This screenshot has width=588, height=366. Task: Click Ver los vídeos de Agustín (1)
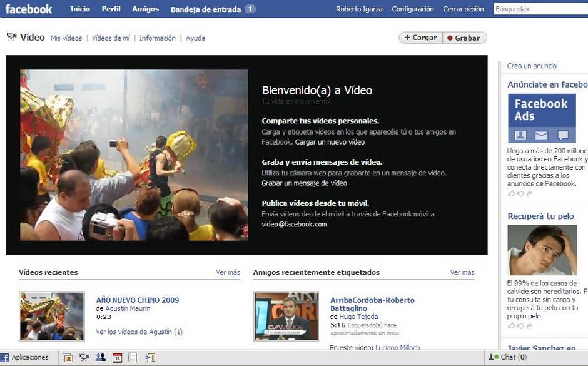[139, 332]
